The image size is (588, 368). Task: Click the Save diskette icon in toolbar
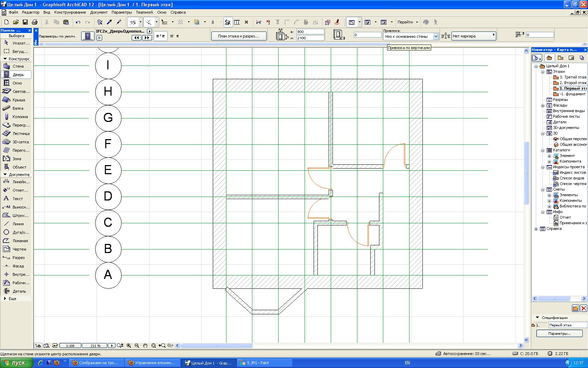pos(25,22)
